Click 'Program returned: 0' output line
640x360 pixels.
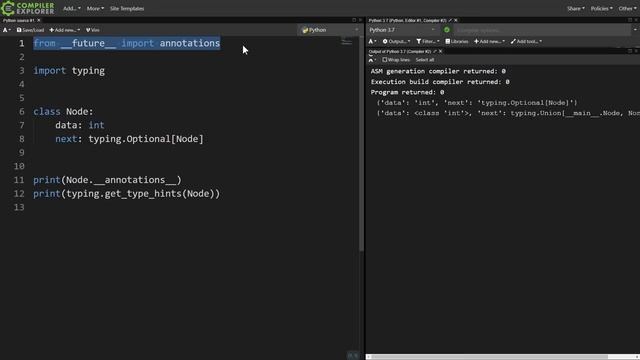coord(407,92)
